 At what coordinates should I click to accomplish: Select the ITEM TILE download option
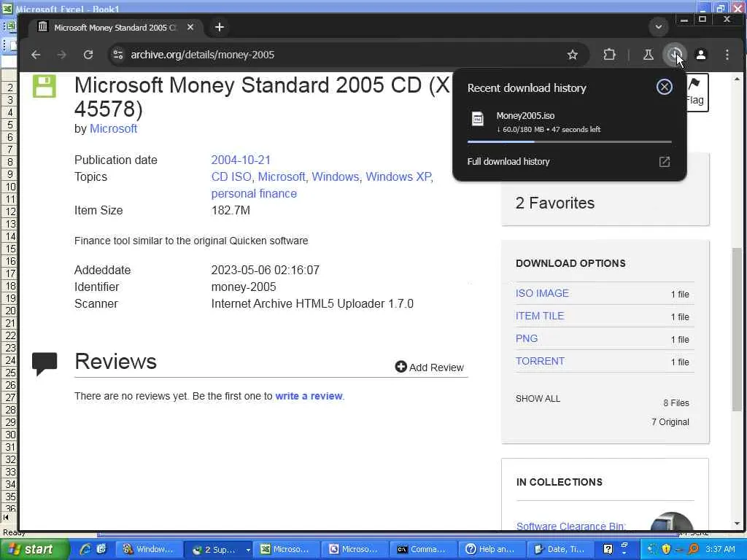540,316
